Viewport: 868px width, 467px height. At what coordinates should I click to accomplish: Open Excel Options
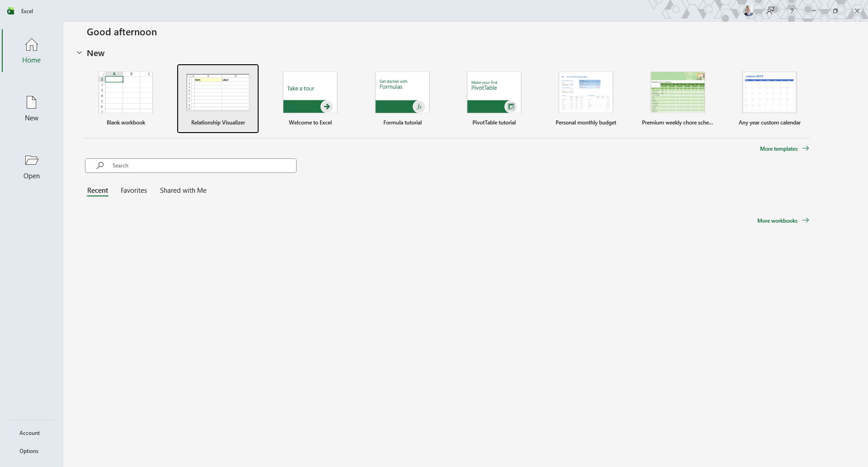pos(29,451)
